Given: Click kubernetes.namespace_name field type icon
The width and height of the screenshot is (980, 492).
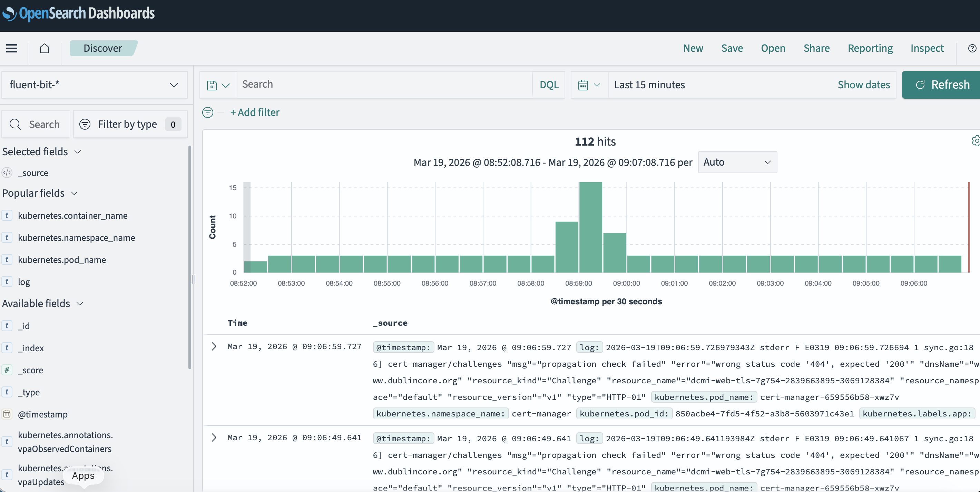Looking at the screenshot, I should (x=7, y=237).
